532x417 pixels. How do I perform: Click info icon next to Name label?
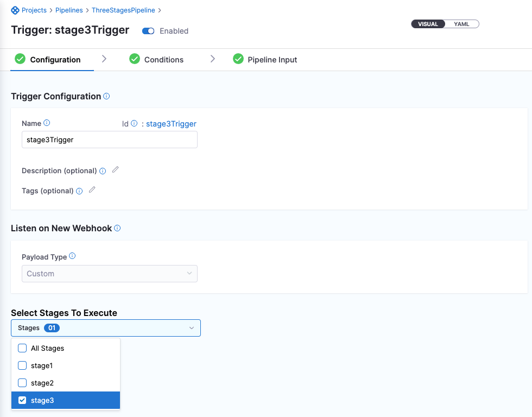click(x=47, y=123)
